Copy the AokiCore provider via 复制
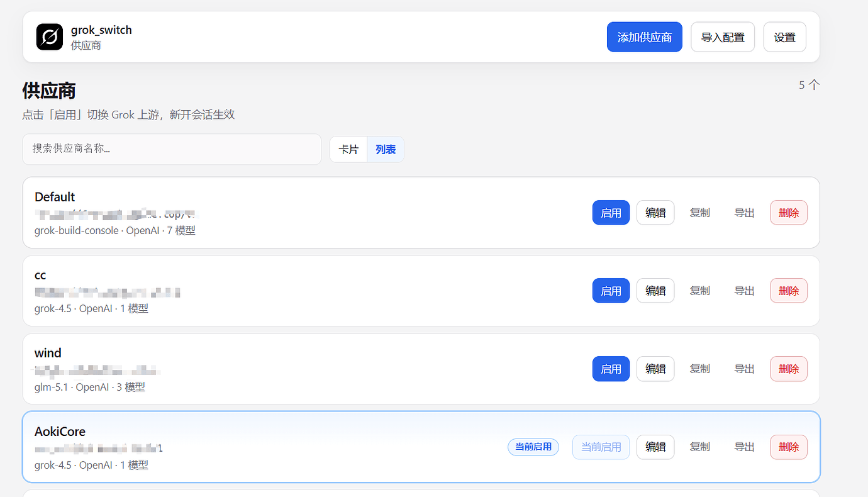The height and width of the screenshot is (497, 868). [700, 447]
